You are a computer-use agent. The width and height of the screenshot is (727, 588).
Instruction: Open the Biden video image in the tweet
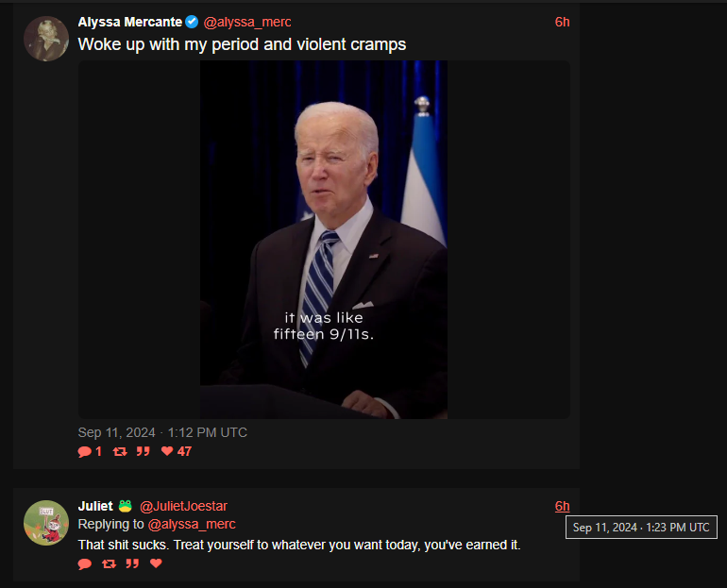(324, 240)
